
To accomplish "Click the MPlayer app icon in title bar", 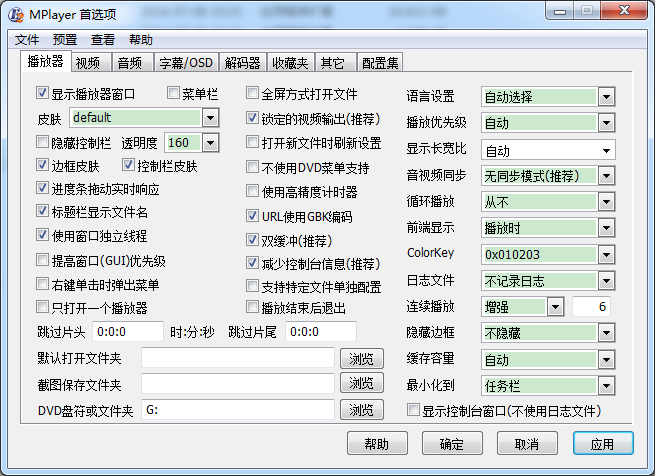I will pos(16,15).
